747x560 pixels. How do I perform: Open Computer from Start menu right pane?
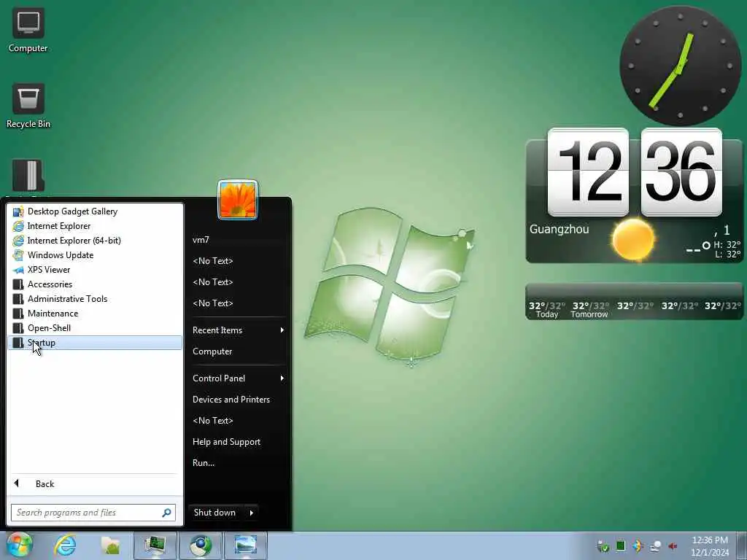tap(238, 351)
